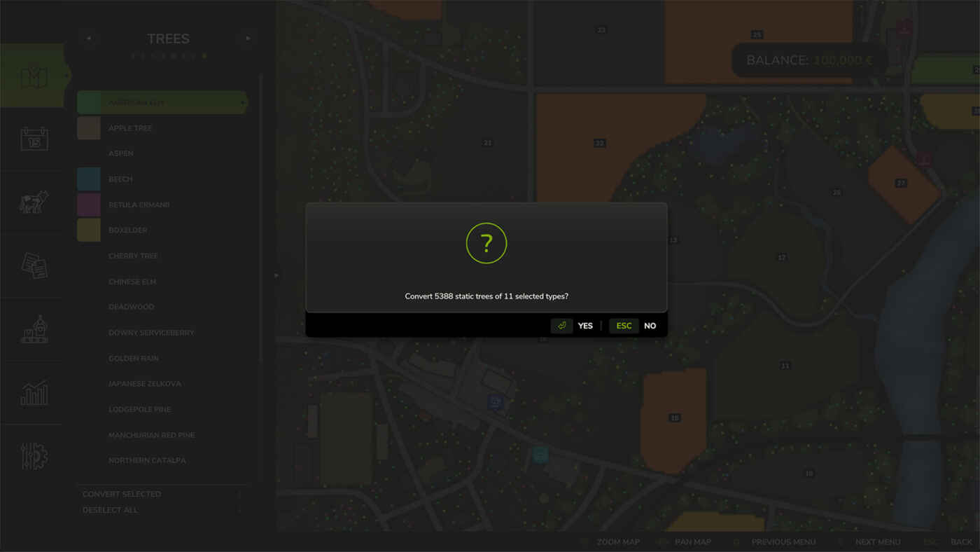The image size is (980, 552).
Task: Open the Map sidebar tab
Action: 34,76
